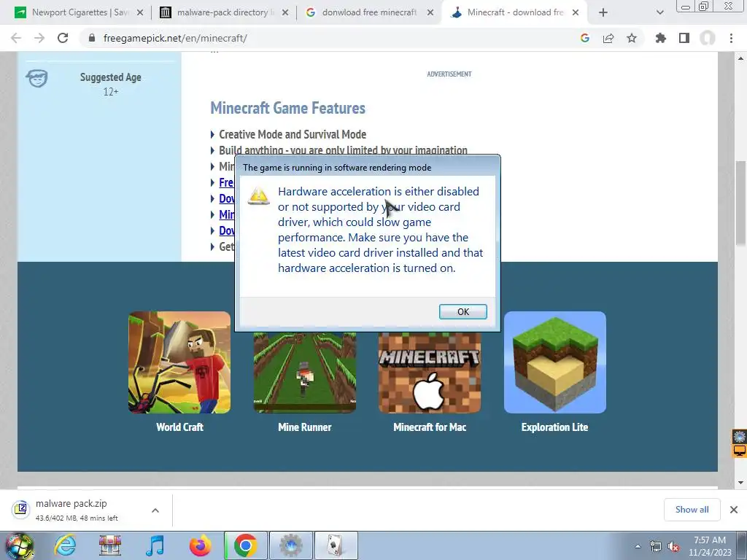
Task: Close the malware-pack directory tab
Action: click(x=285, y=13)
